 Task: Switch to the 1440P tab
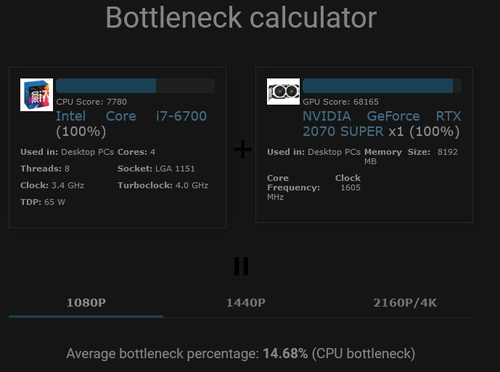[x=246, y=303]
